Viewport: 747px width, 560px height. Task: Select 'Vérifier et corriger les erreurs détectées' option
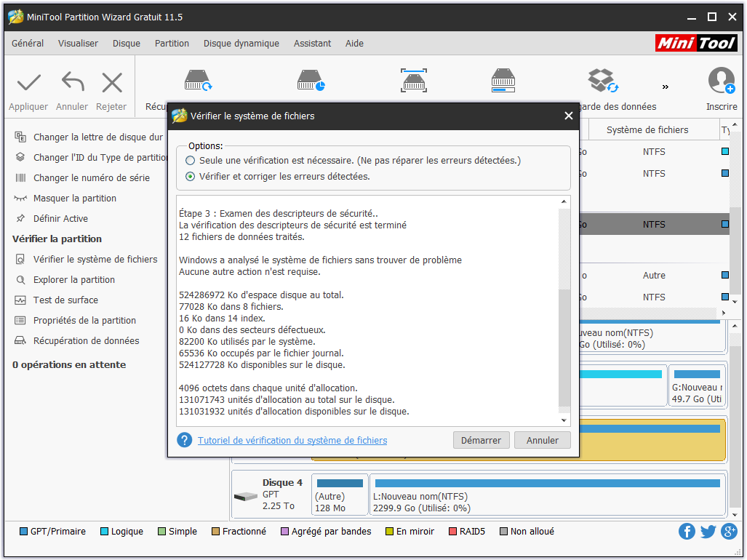coord(190,177)
